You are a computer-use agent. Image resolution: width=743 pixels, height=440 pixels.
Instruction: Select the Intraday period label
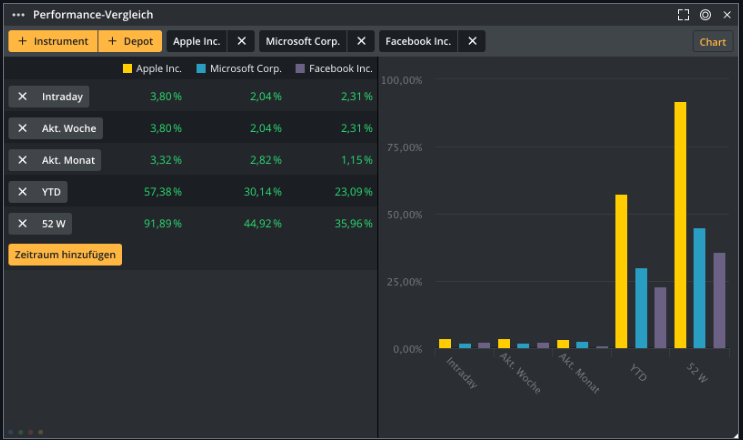click(x=62, y=97)
